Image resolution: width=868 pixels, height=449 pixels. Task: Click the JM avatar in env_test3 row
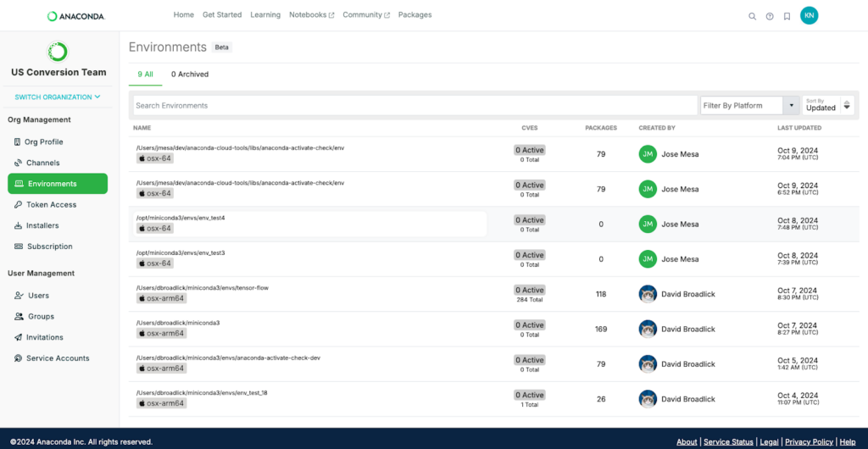click(x=648, y=258)
